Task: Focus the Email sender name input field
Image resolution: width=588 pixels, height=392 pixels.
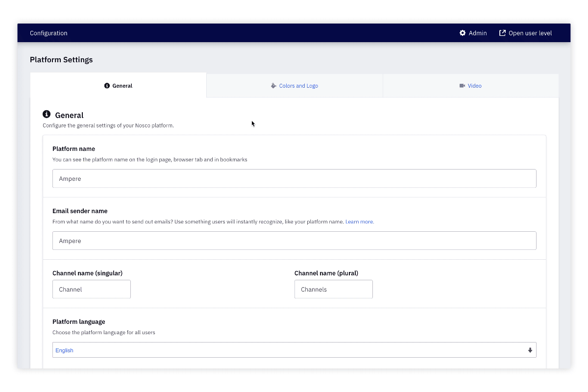Action: [294, 241]
